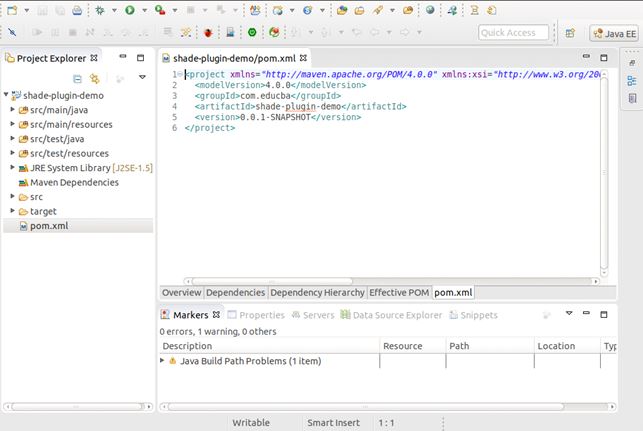643x431 pixels.
Task: Click the Debug bug icon
Action: [x=100, y=10]
